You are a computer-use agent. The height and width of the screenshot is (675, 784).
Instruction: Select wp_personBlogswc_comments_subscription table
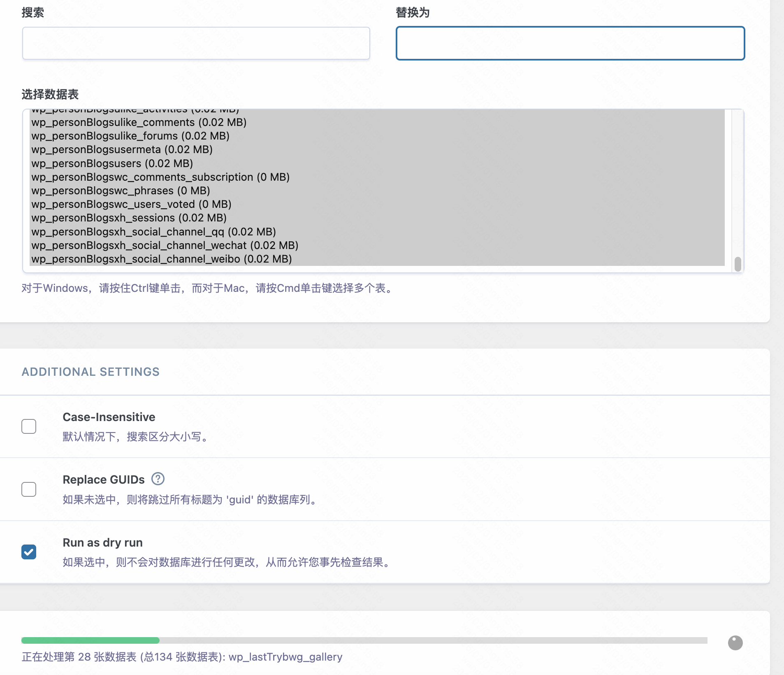[160, 177]
